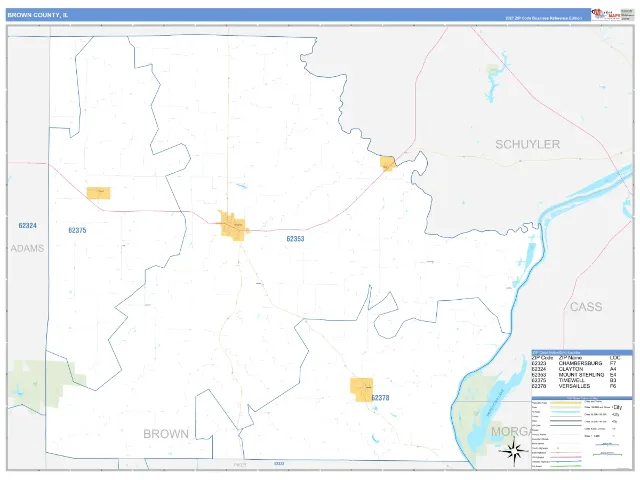Click the 62378 ZIP code map label
The height and width of the screenshot is (480, 640).
click(380, 398)
